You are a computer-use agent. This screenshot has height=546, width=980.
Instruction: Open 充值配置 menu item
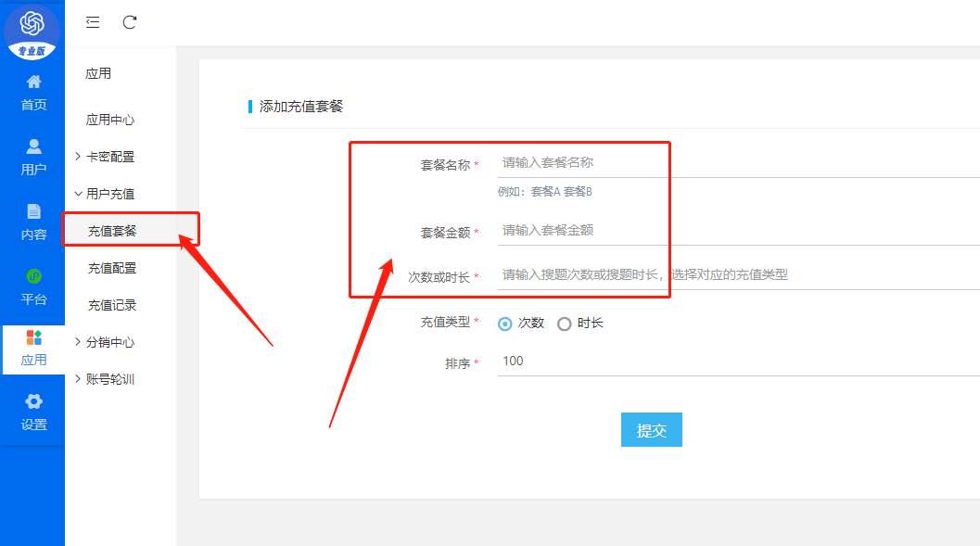[112, 268]
